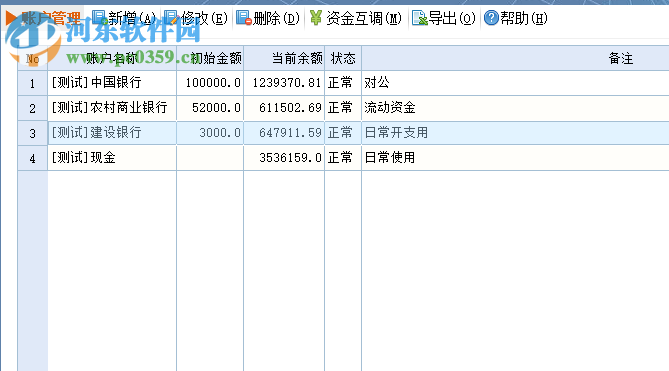Click the 帮助(H) question mark icon

[x=491, y=18]
